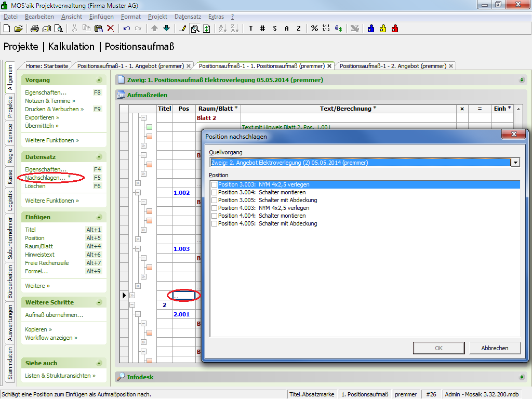Click the new document icon in toolbar
The width and height of the screenshot is (532, 399).
tap(7, 28)
